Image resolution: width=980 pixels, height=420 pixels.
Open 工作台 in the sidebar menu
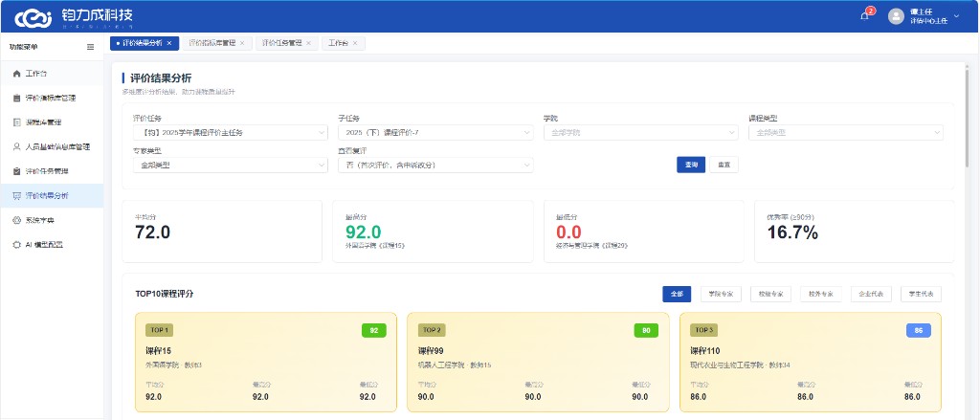[52, 74]
